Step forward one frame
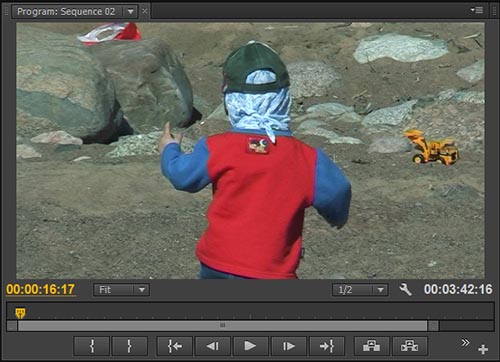 (x=289, y=346)
